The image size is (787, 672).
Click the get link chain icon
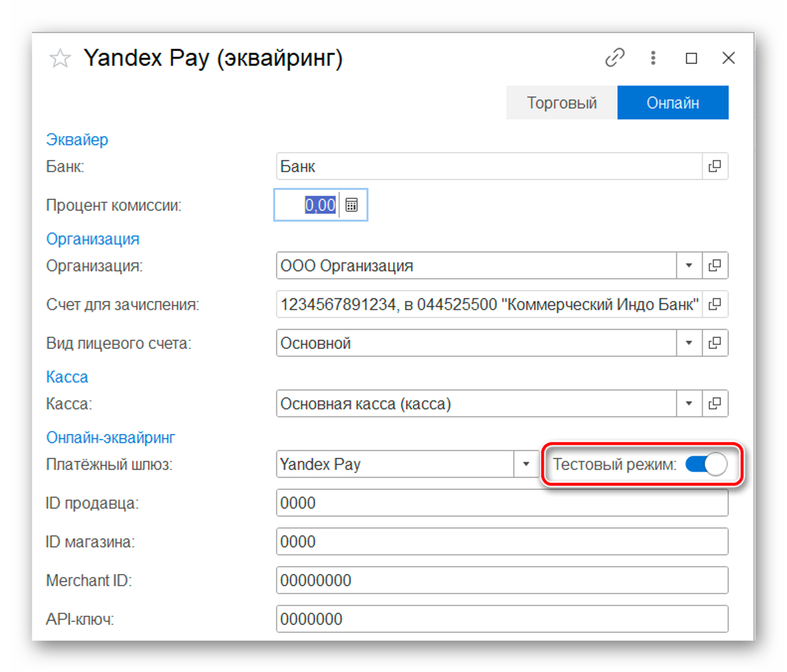[x=615, y=57]
